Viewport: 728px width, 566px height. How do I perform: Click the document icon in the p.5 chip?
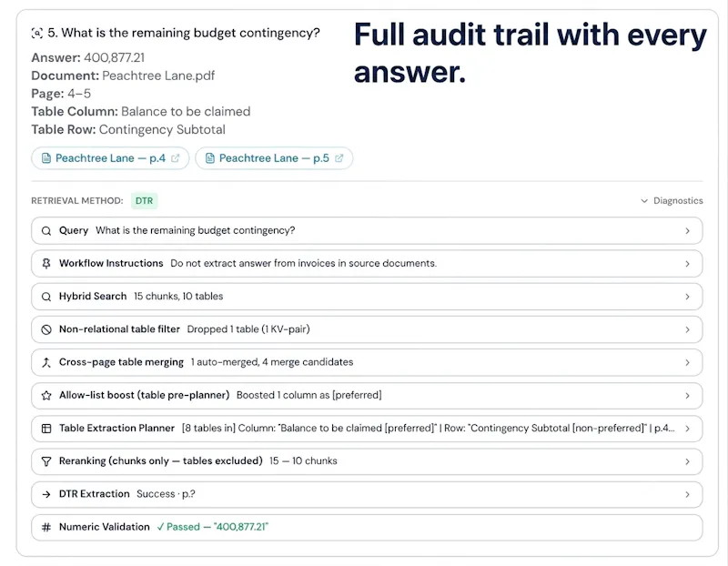pyautogui.click(x=210, y=158)
